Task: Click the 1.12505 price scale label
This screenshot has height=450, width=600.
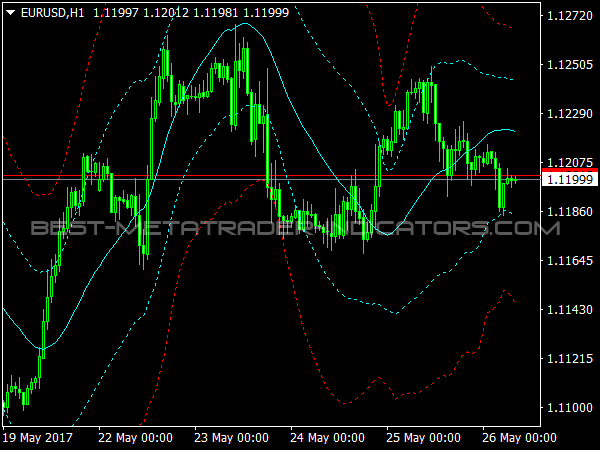Action: [570, 65]
